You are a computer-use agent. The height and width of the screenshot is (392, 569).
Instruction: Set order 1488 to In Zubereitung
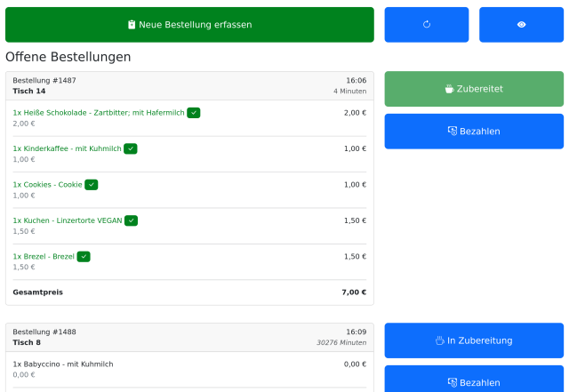474,340
